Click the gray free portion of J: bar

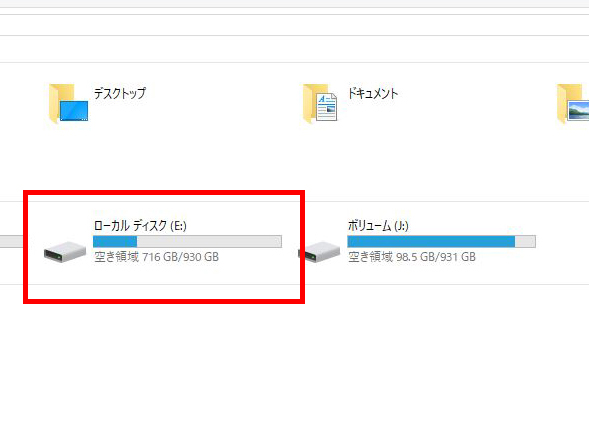(x=525, y=242)
